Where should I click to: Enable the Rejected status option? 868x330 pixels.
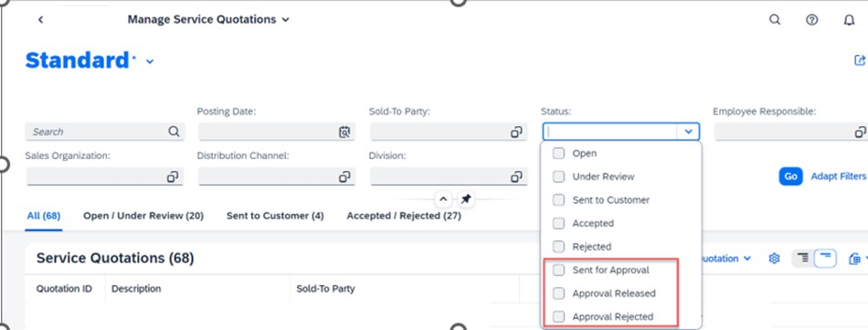[558, 247]
